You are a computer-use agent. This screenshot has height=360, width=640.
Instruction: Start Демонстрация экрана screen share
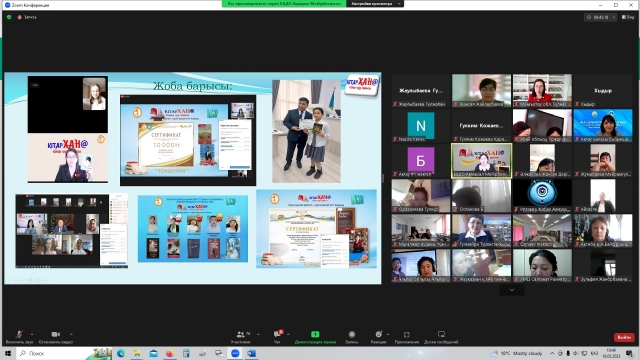(x=315, y=337)
